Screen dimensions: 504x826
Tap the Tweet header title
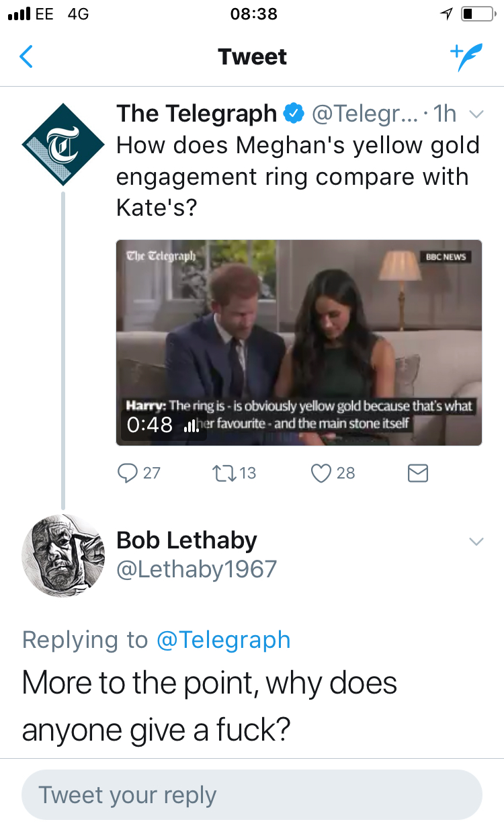point(252,57)
